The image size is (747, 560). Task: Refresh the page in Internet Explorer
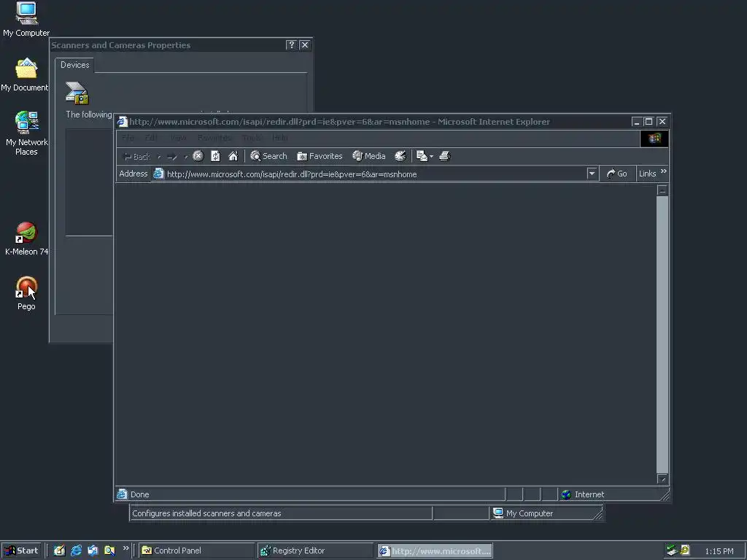point(215,156)
